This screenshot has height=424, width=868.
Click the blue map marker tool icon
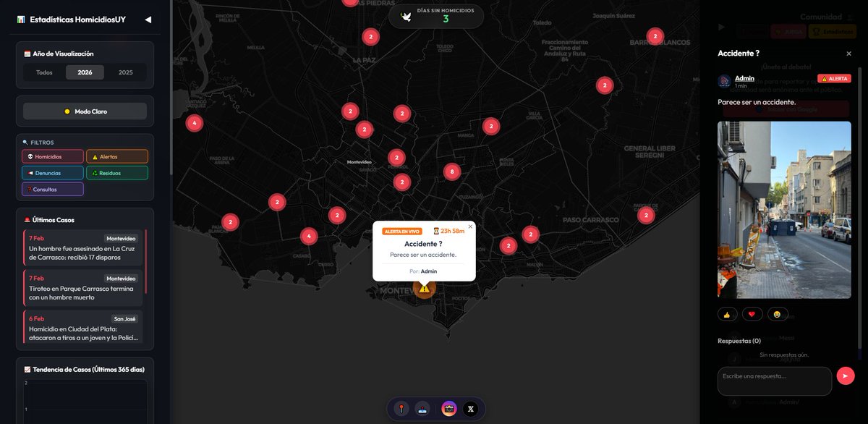tap(423, 409)
